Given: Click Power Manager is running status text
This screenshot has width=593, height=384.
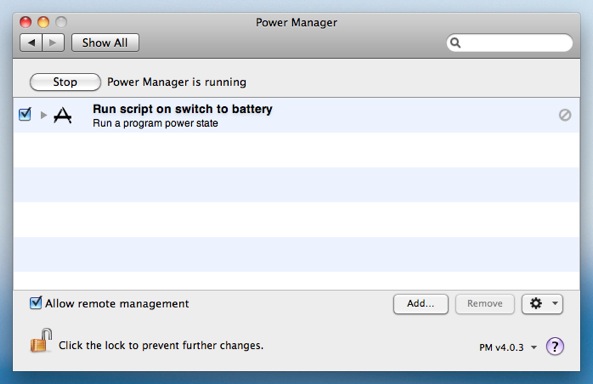Looking at the screenshot, I should tap(177, 82).
